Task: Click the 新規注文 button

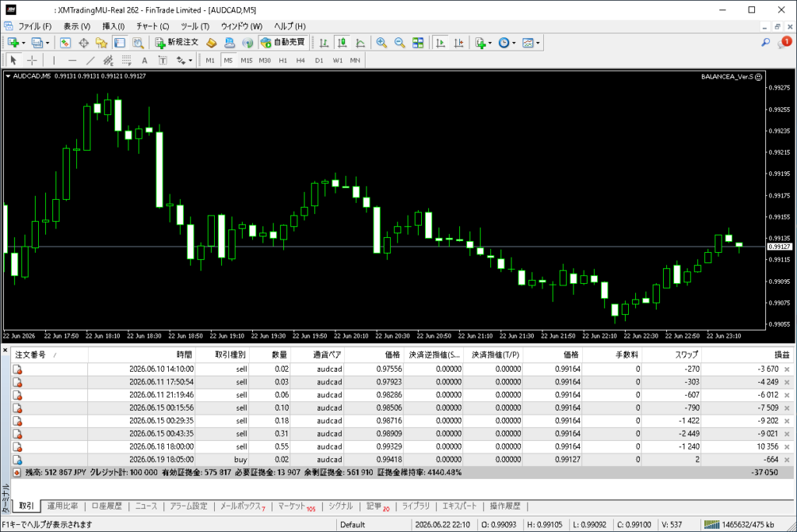Action: click(x=177, y=43)
